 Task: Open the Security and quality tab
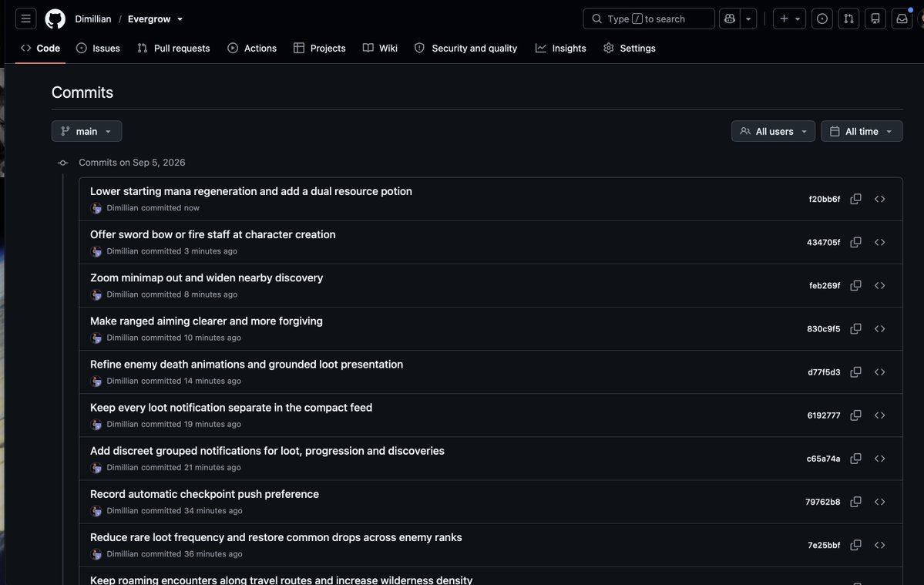coord(465,49)
